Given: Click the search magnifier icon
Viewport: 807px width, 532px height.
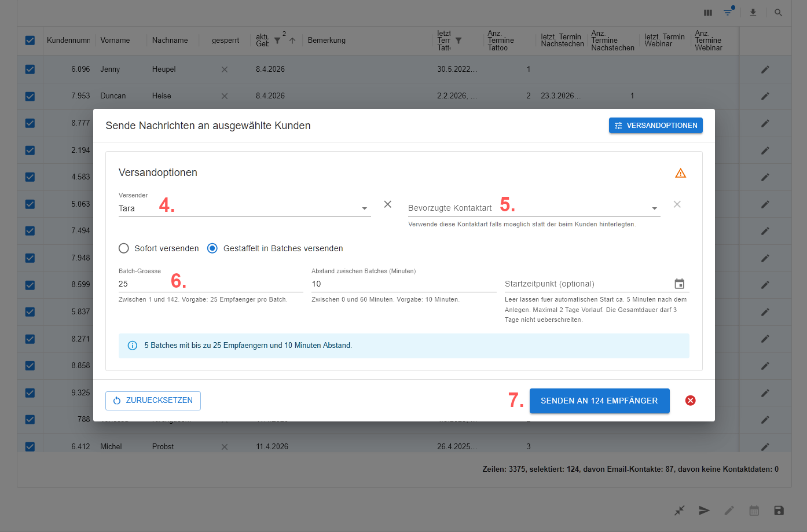Looking at the screenshot, I should (779, 13).
